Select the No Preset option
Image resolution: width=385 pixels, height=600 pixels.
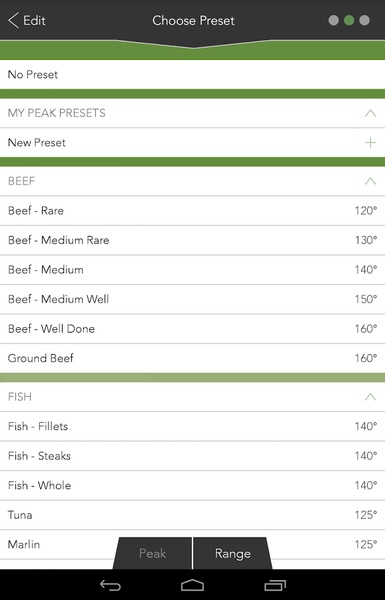tap(192, 75)
